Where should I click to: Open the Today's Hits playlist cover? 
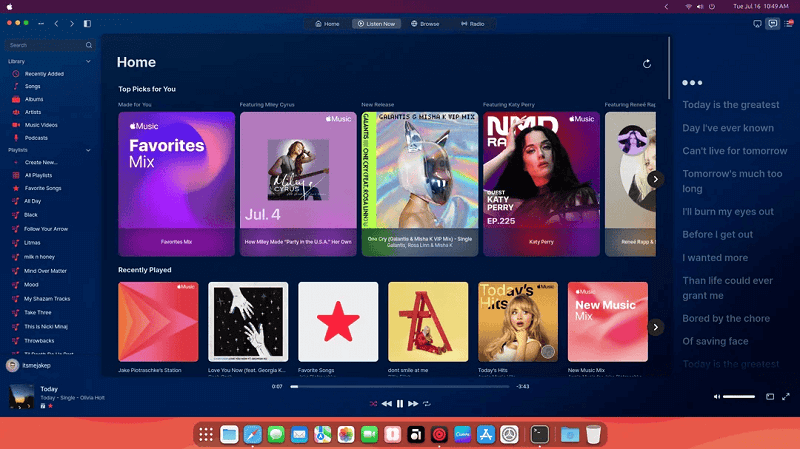click(518, 322)
